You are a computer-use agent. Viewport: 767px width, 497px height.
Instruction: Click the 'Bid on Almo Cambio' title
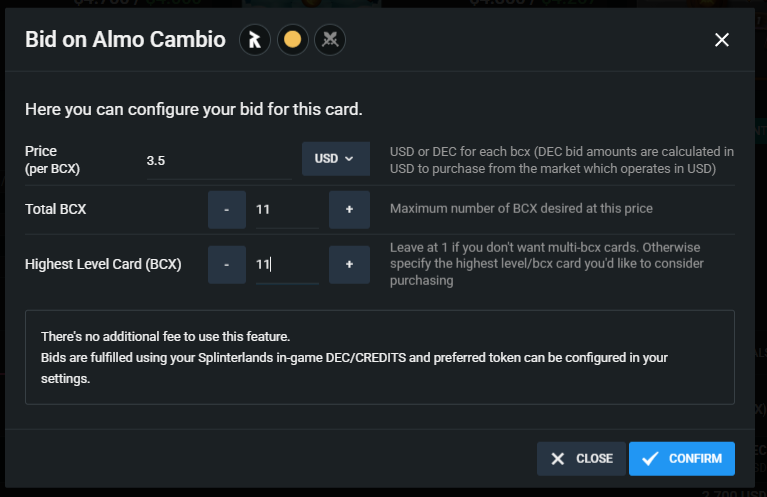(125, 40)
